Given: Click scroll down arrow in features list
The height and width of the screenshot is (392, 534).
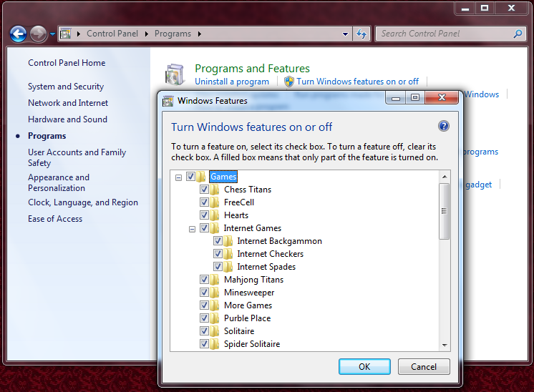Looking at the screenshot, I should pos(445,345).
